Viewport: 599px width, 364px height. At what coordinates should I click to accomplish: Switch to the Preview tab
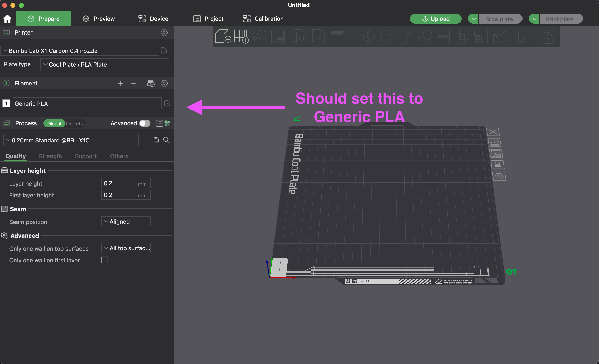(x=98, y=19)
